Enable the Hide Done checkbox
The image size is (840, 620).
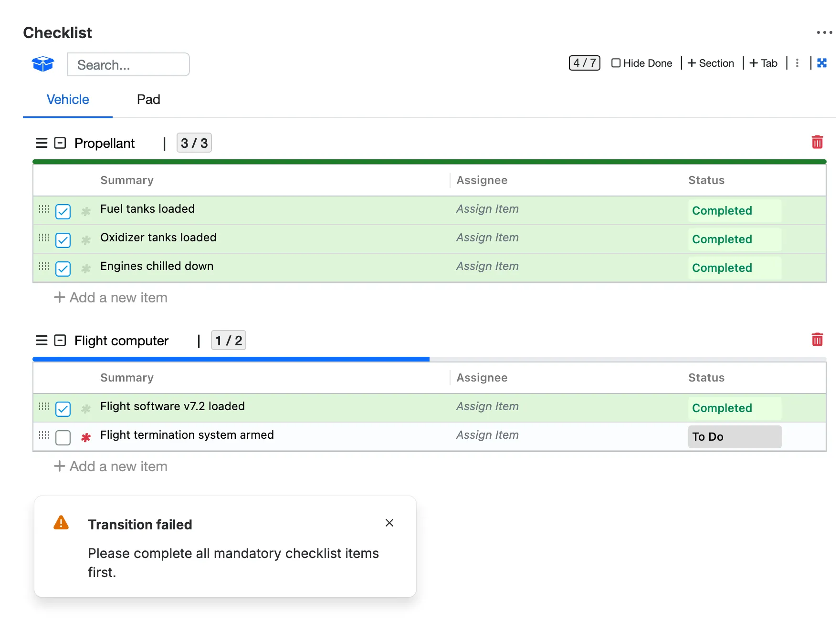[616, 63]
